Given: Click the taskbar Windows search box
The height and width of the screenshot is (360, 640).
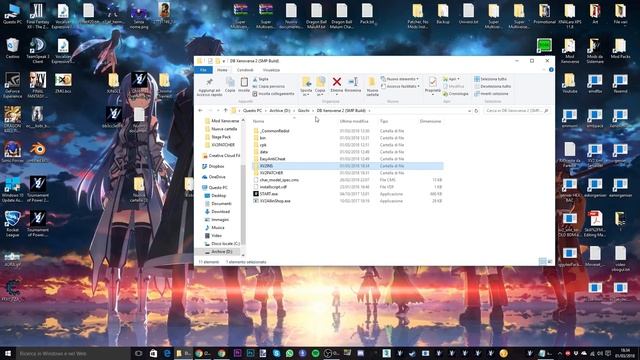Looking at the screenshot, I should click(x=73, y=353).
